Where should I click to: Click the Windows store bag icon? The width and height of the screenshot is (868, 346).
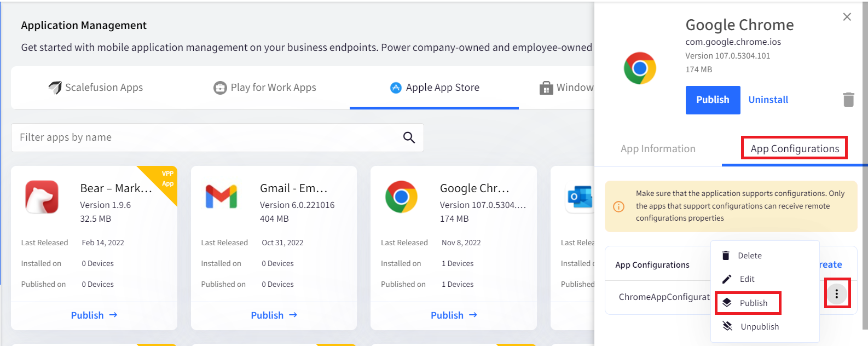point(546,88)
